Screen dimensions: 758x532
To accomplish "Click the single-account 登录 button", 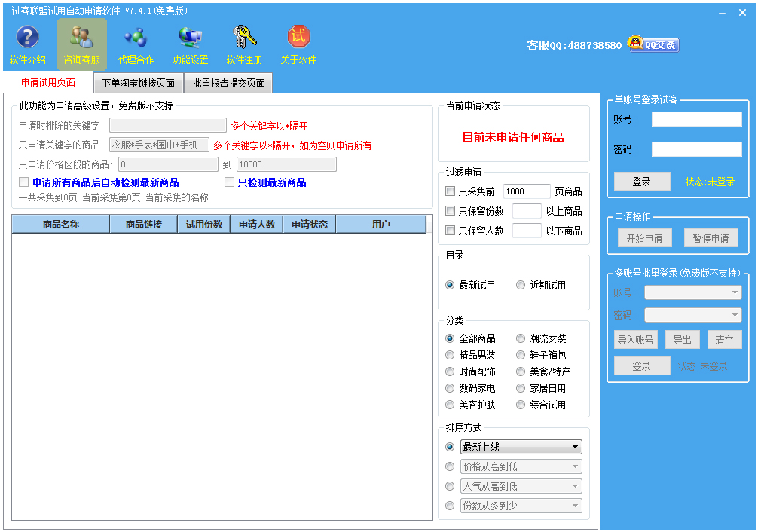I will pos(642,182).
